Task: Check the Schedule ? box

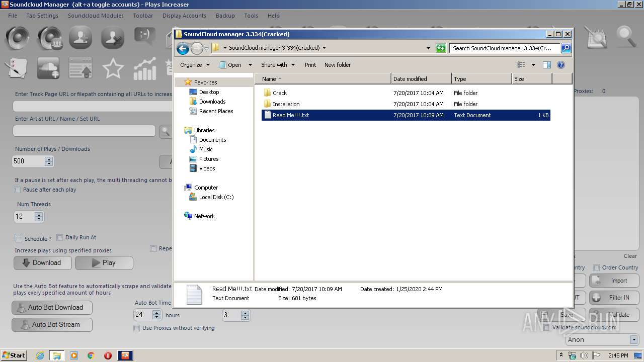Action: [x=19, y=239]
